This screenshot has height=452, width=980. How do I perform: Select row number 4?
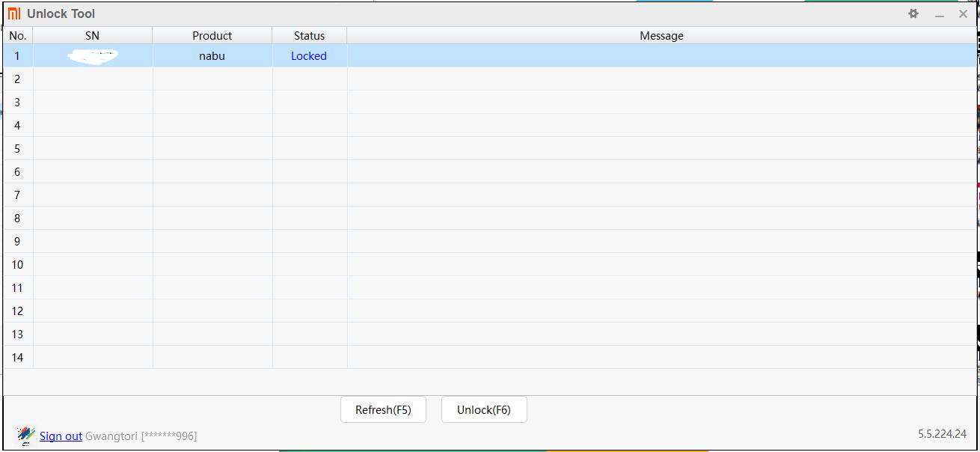18,125
